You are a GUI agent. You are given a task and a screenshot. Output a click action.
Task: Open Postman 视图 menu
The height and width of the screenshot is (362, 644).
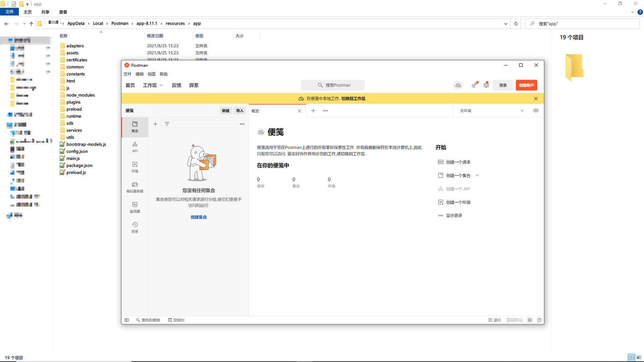coord(152,74)
